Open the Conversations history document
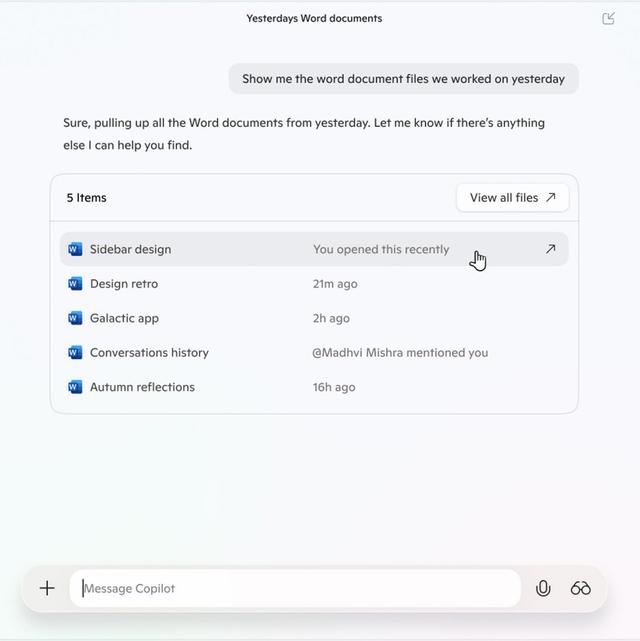 click(314, 352)
